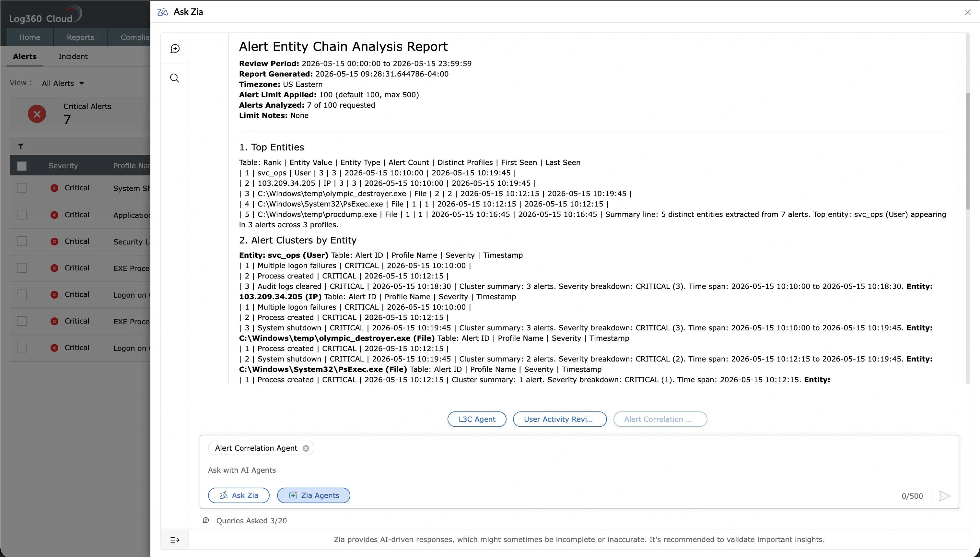Screen dimensions: 980x557
Task: Open the search icon in Zia sidebar
Action: tap(175, 78)
